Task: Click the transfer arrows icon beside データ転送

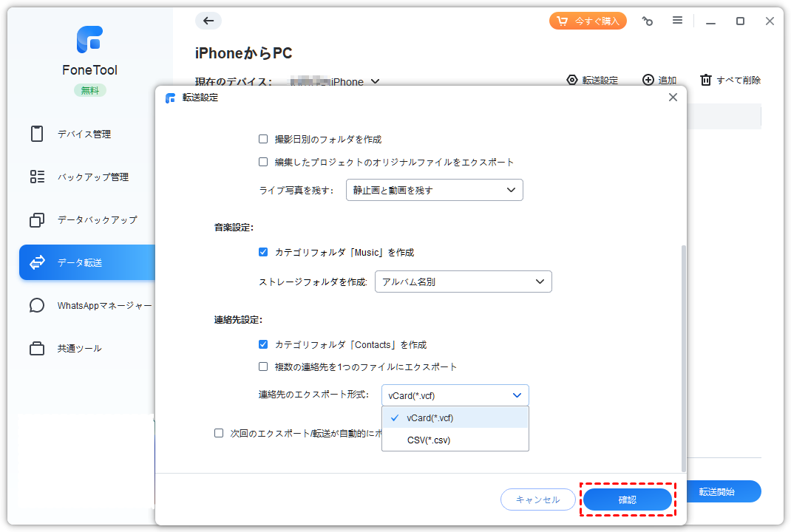Action: 37,262
